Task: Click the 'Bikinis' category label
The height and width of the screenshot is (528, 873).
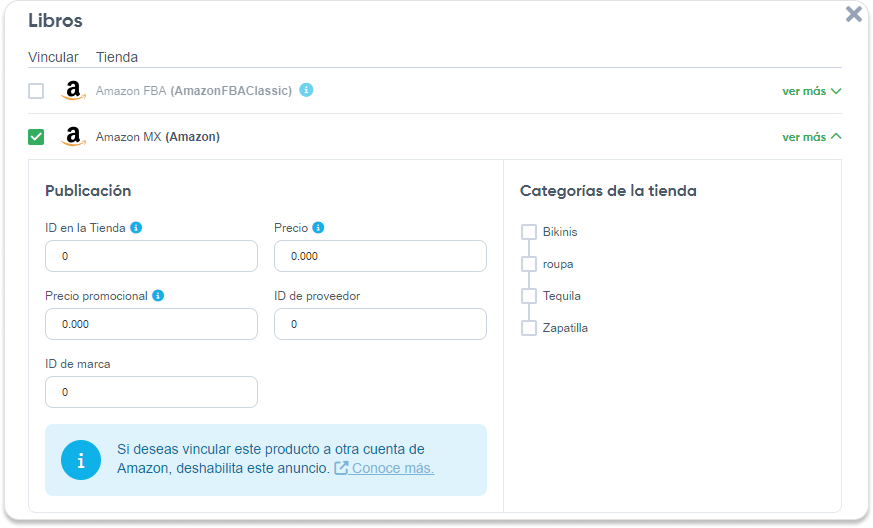Action: (560, 232)
